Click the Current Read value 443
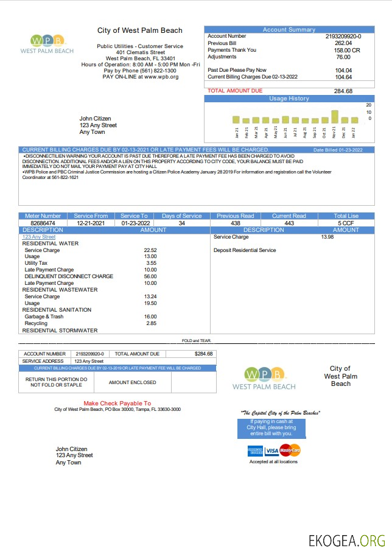This screenshot has height=557, width=392. click(289, 223)
